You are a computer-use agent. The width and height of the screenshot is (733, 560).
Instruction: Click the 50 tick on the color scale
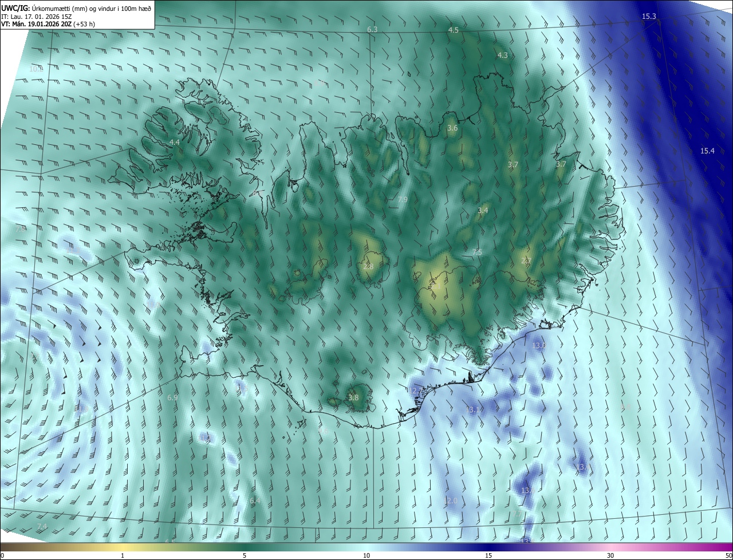tap(728, 555)
